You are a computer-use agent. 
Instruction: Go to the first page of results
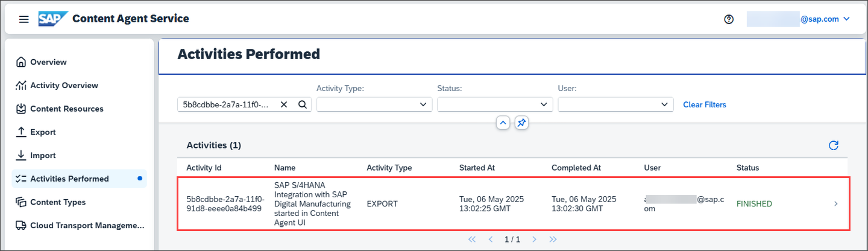(472, 240)
